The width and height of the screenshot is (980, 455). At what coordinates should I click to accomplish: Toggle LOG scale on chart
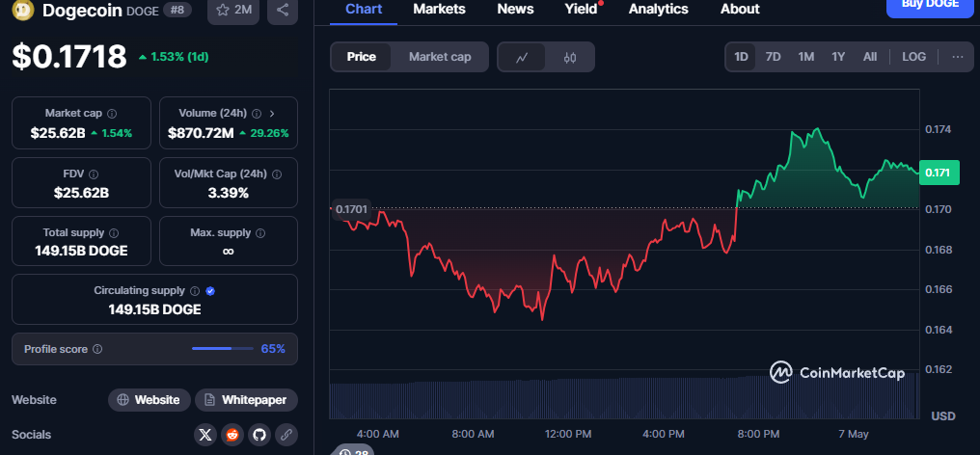[x=913, y=57]
